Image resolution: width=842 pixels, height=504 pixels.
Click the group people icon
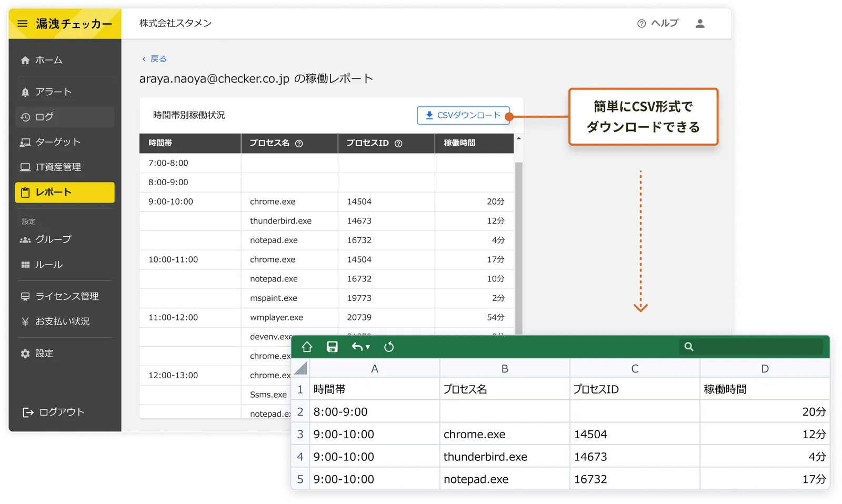coord(25,240)
